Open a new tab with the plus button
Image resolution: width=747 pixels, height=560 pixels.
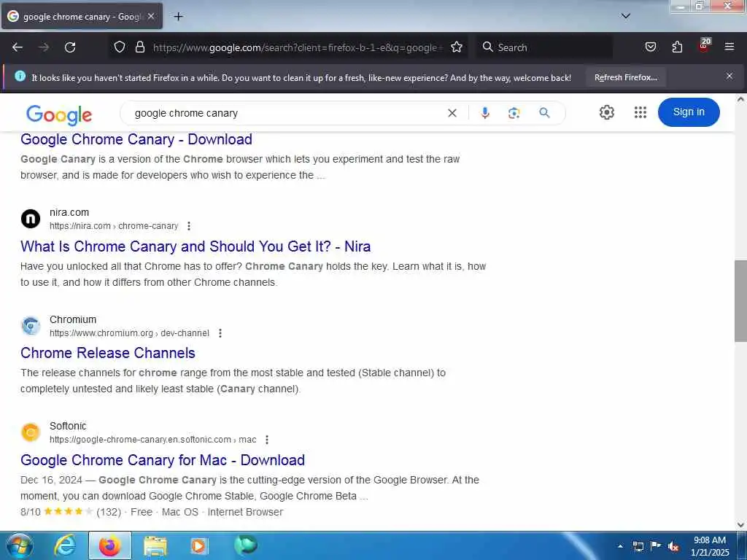[178, 17]
